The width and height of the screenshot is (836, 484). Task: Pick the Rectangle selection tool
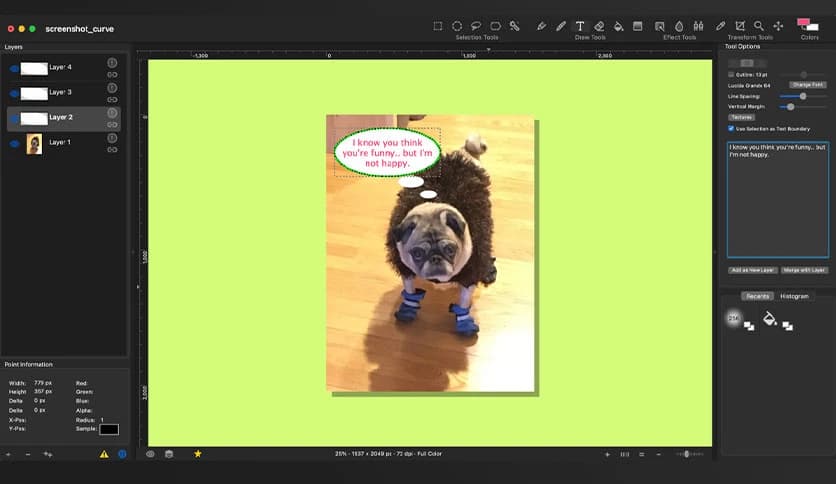coord(438,26)
